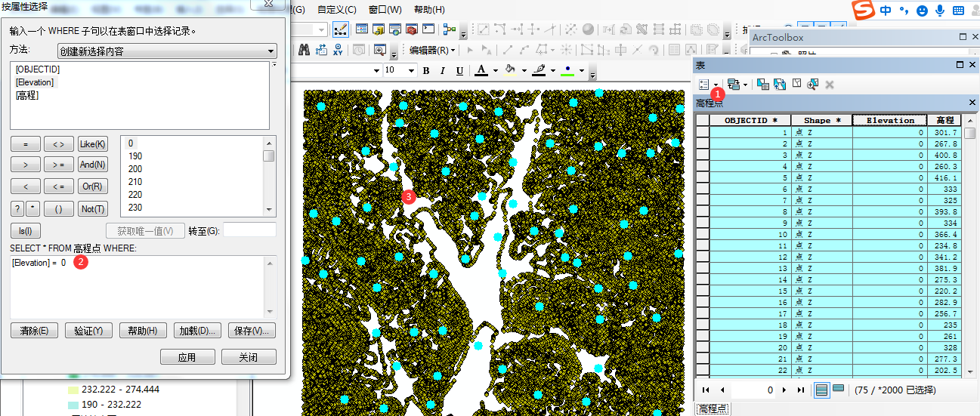Click the = operator button
This screenshot has width=980, height=416.
point(26,144)
